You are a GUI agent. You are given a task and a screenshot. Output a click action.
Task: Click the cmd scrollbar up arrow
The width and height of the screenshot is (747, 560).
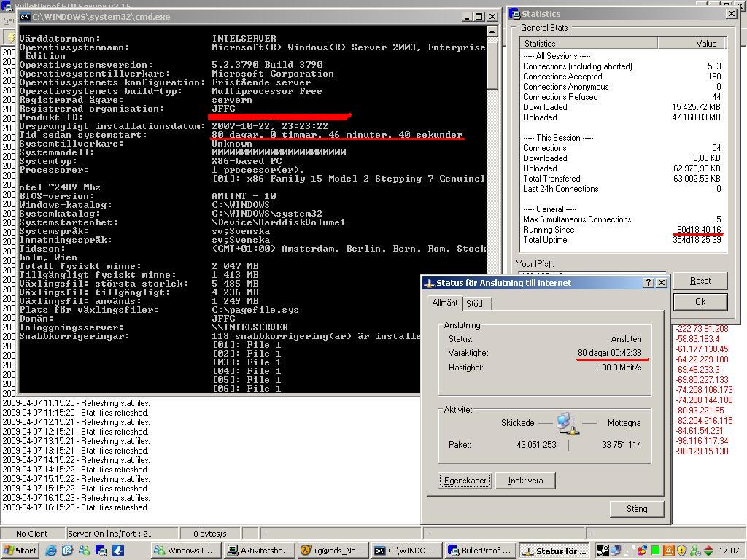pos(492,31)
